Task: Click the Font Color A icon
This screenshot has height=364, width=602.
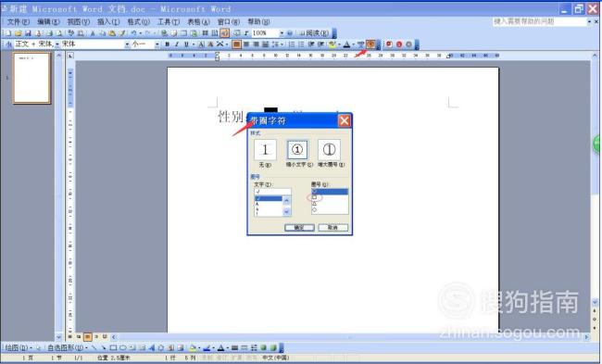Action: coord(346,44)
